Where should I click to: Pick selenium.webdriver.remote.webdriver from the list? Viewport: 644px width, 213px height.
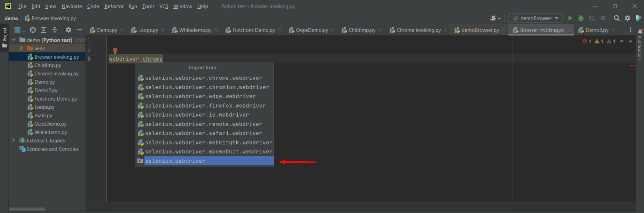[205, 124]
